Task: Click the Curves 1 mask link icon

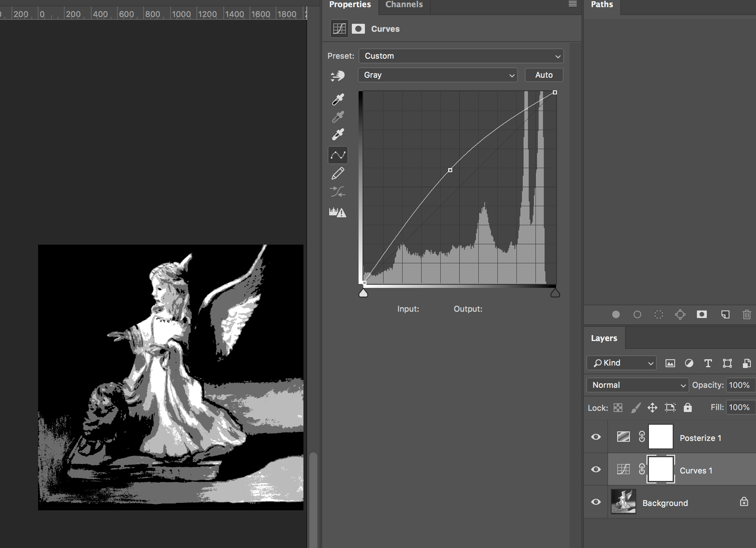Action: click(x=642, y=469)
